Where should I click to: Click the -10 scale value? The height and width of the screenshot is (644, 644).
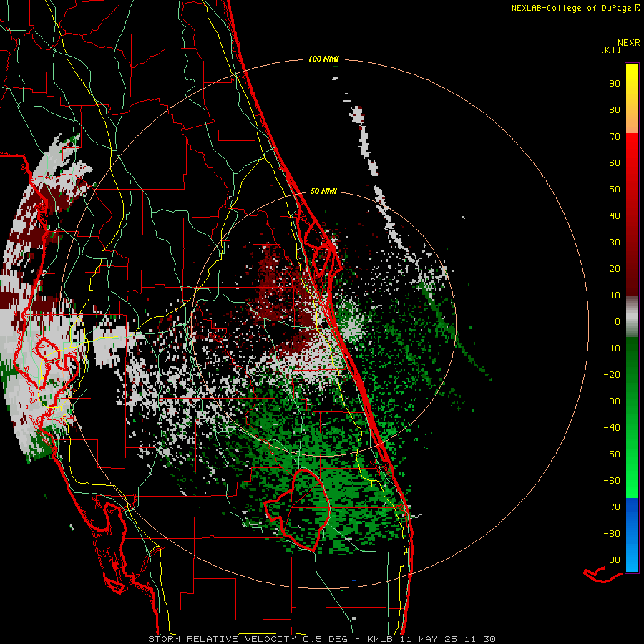[x=612, y=348]
